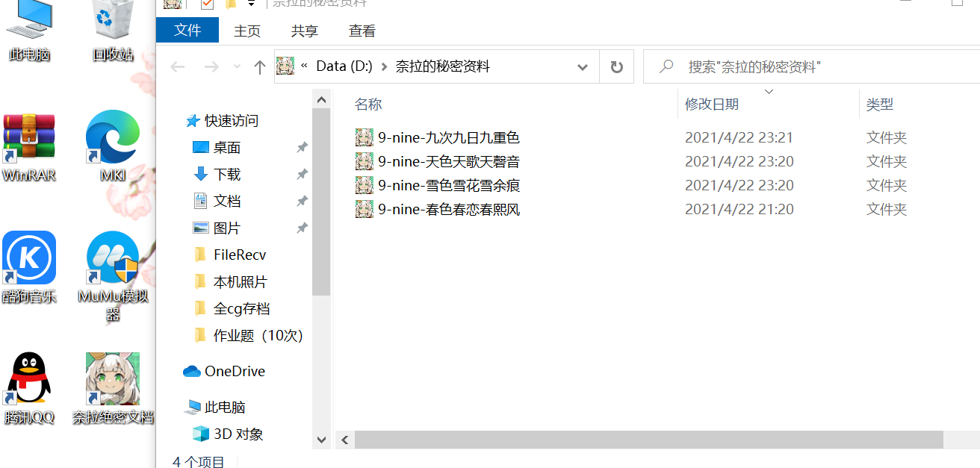Open 下载 in navigation pane
This screenshot has width=980, height=468.
226,175
